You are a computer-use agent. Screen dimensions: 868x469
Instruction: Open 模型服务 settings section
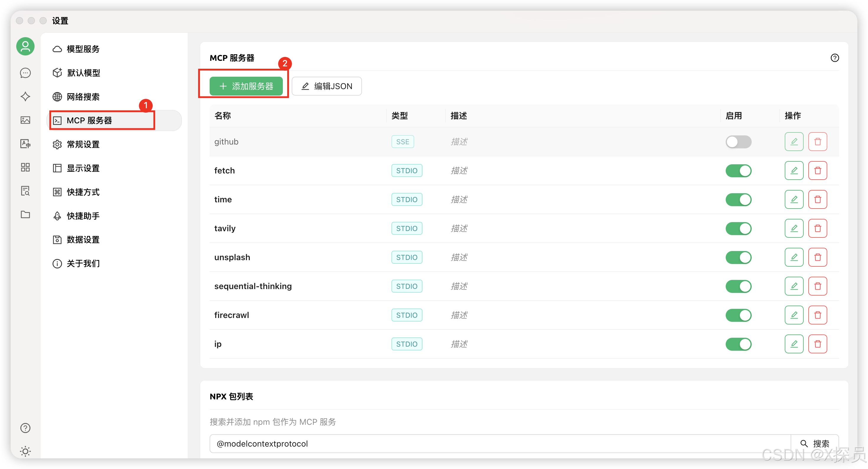(83, 49)
